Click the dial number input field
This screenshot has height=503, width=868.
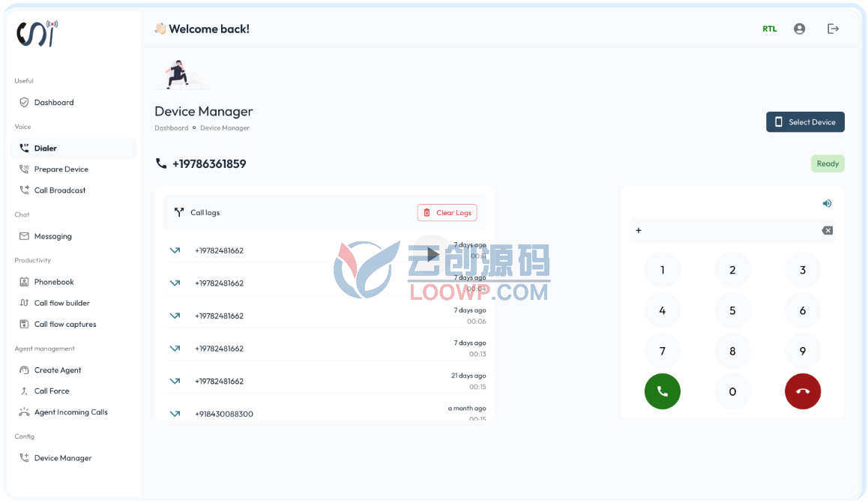click(x=726, y=231)
